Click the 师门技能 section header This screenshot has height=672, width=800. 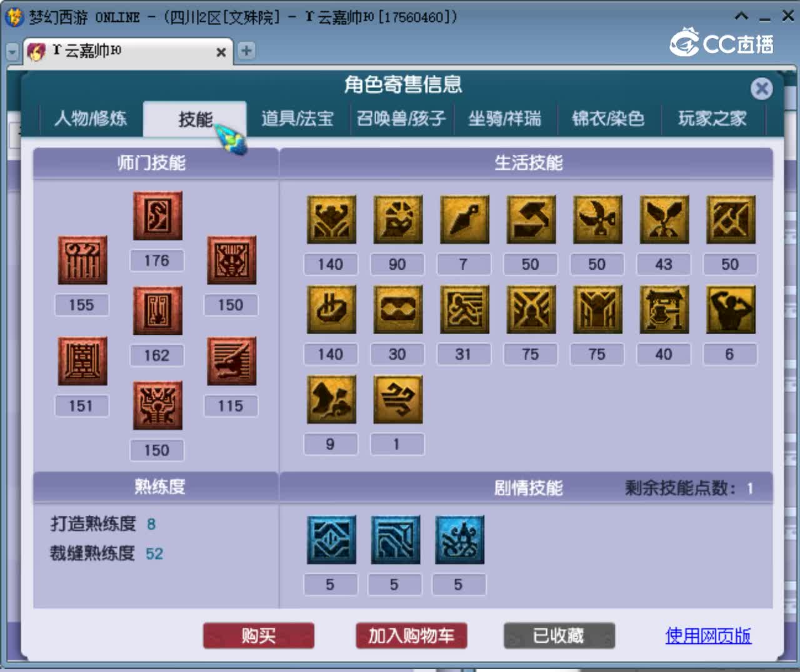tap(152, 163)
